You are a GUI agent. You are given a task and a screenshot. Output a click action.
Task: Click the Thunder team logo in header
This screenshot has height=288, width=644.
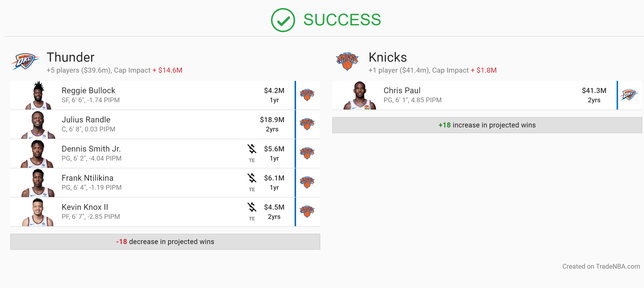25,61
